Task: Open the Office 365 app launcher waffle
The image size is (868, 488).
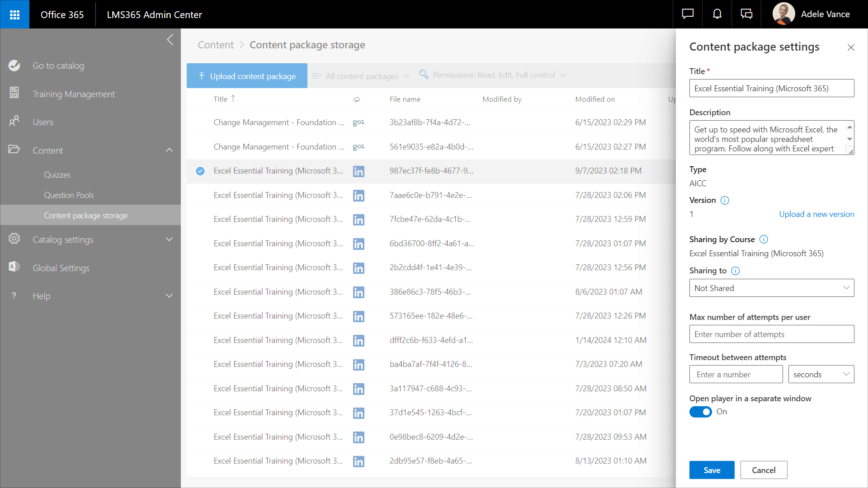Action: (x=14, y=14)
